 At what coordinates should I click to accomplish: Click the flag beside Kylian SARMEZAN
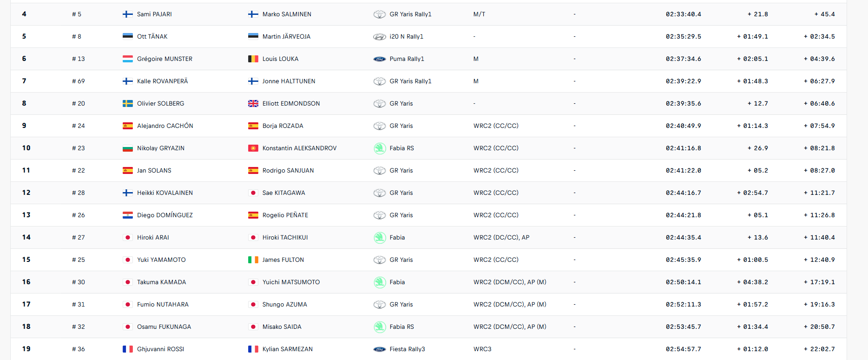point(253,349)
